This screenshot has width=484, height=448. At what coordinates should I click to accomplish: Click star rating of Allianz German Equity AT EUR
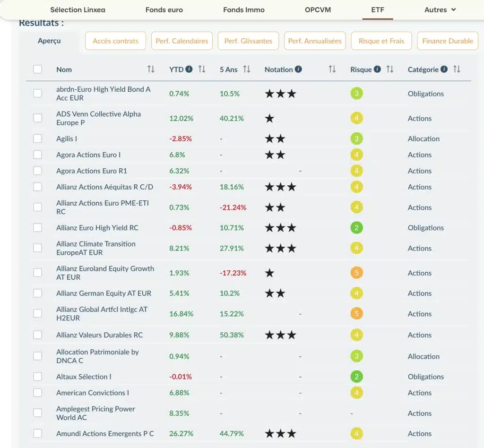(x=275, y=293)
